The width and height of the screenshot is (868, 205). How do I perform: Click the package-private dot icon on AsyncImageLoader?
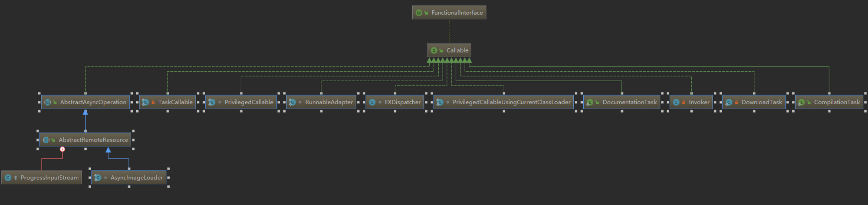[x=105, y=178]
